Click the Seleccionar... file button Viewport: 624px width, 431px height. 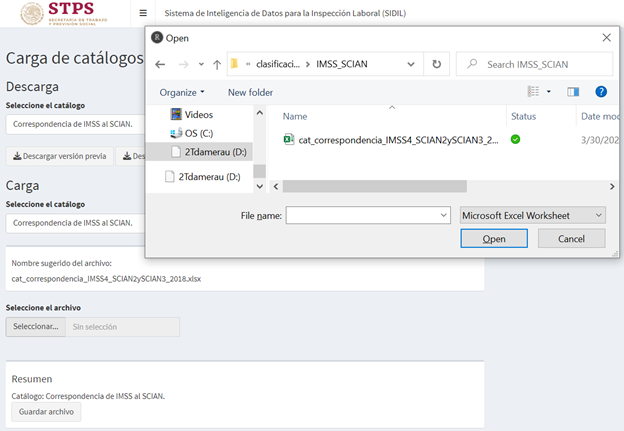(35, 327)
